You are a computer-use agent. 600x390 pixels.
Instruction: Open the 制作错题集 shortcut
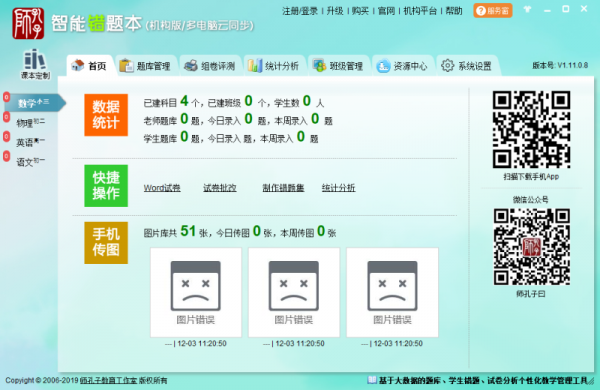(283, 188)
